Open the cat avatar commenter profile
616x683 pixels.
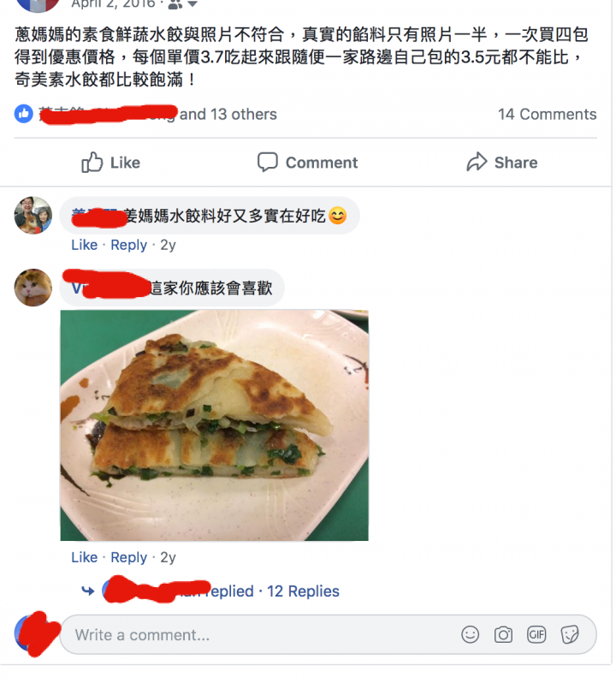tap(33, 288)
